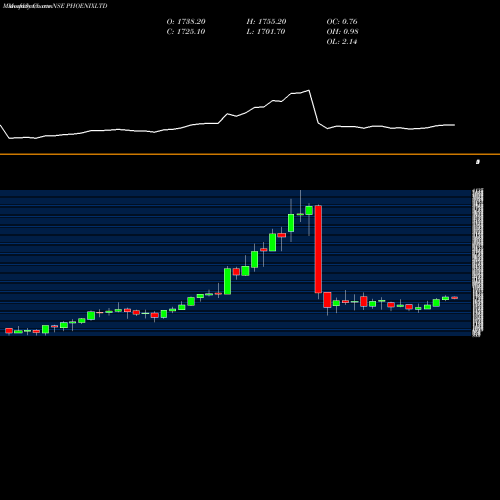Click the tallest red candlestick

318,249
